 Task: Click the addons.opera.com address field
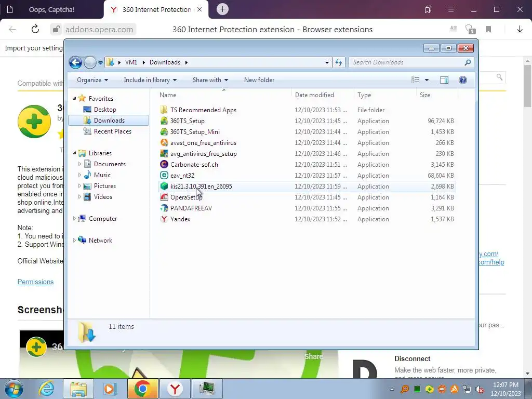click(x=99, y=30)
